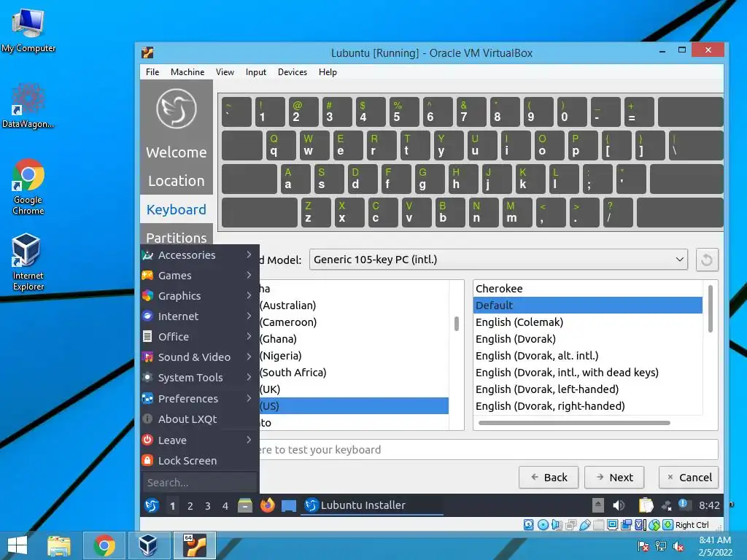Click the USB device icon in VirtualBox status bar
Image resolution: width=747 pixels, height=560 pixels.
click(x=585, y=525)
